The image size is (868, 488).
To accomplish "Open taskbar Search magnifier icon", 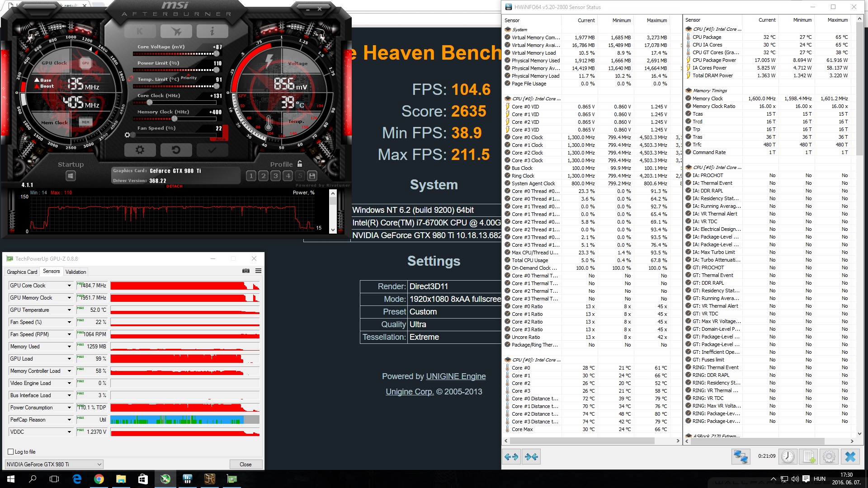I will 33,479.
